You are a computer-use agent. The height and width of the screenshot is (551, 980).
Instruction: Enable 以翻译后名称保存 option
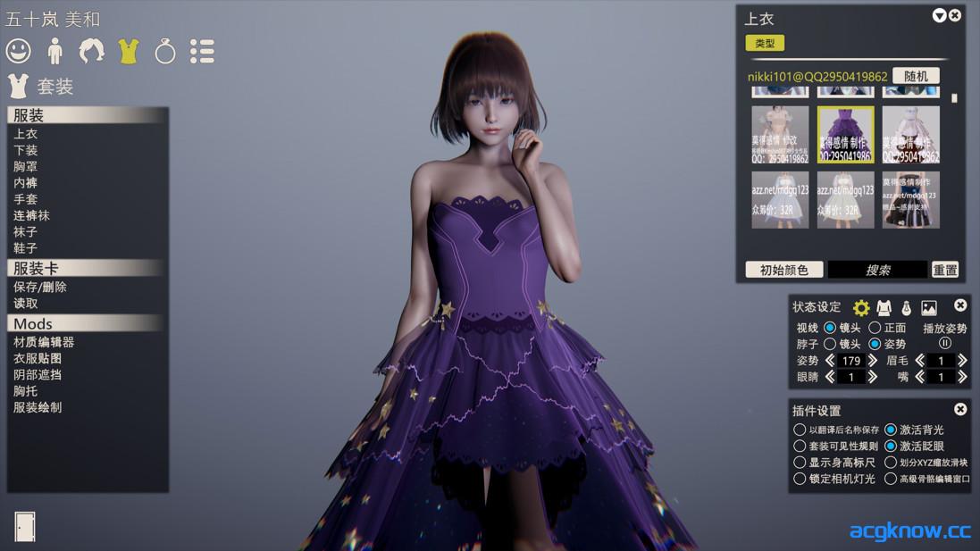800,430
